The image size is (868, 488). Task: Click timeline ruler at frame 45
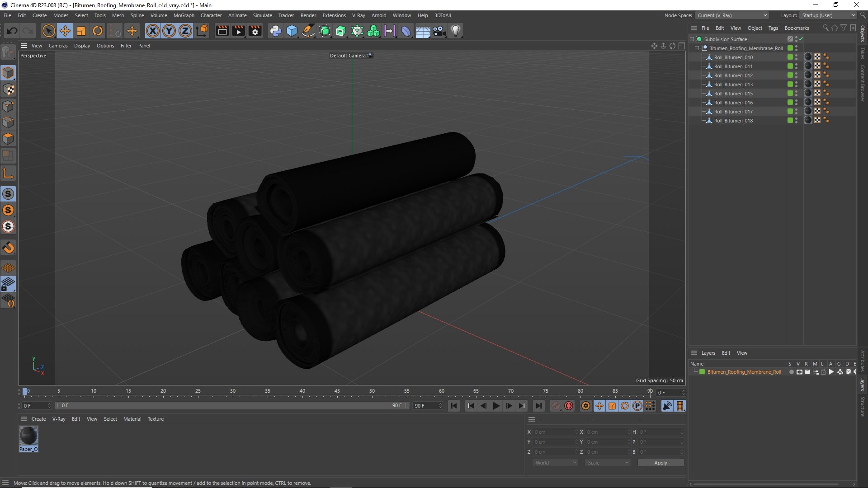337,392
